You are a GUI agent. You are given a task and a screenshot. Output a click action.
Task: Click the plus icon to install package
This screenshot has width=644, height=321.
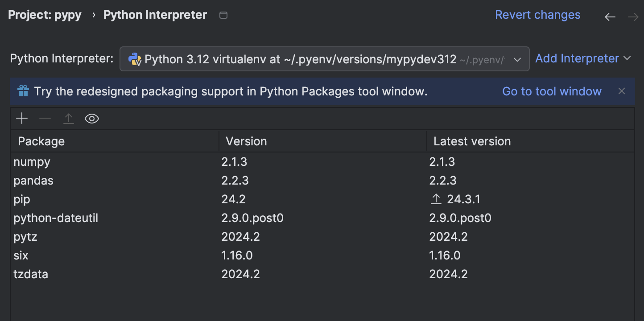click(22, 119)
